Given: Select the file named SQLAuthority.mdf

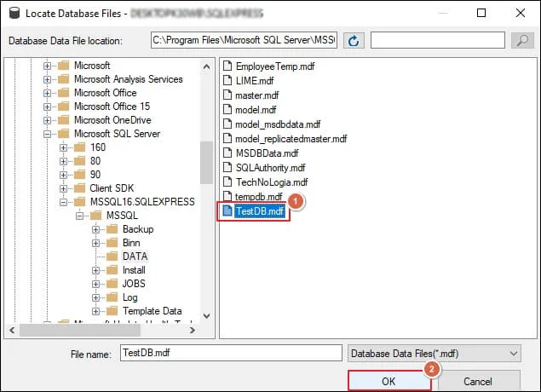Looking at the screenshot, I should (271, 167).
